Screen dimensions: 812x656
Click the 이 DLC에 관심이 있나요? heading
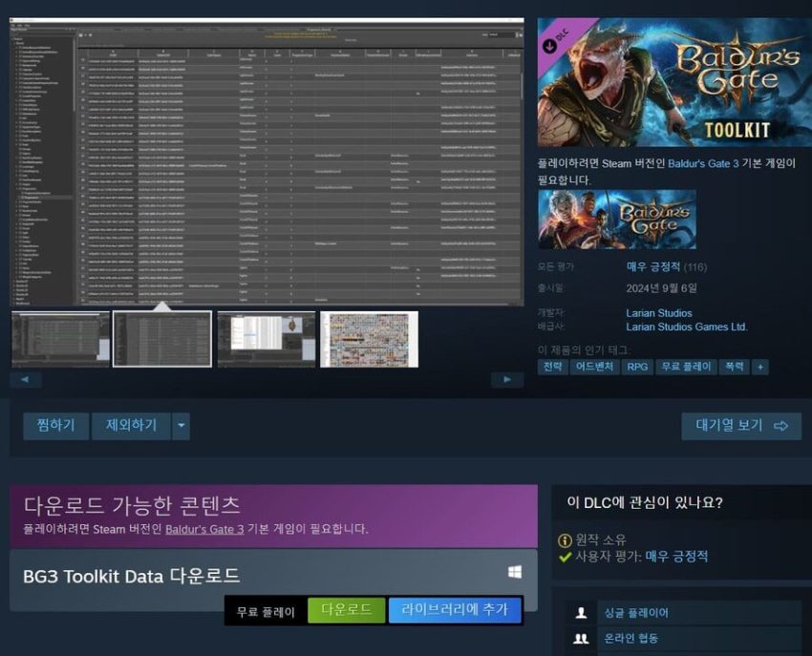(644, 503)
